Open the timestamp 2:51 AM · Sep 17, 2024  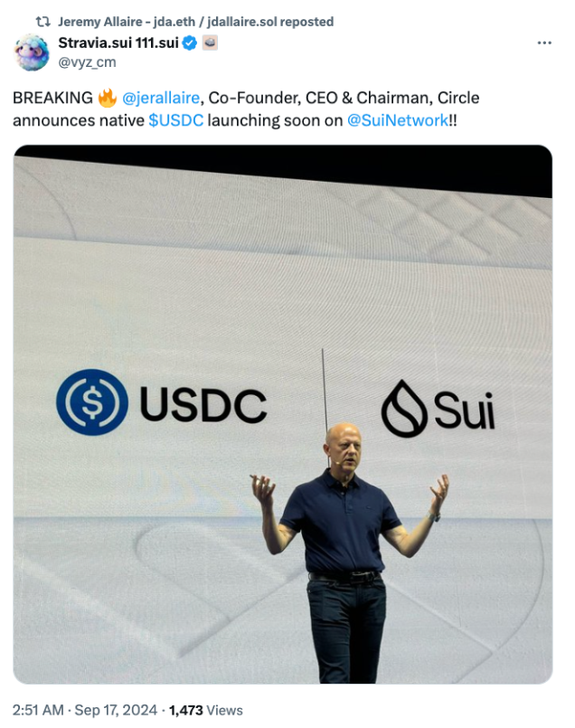[x=85, y=710]
